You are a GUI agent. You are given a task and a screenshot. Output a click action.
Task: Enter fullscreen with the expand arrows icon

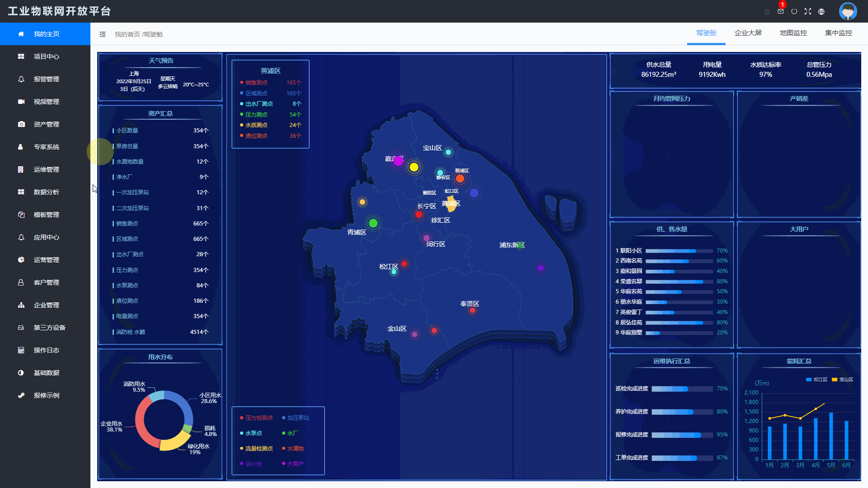click(808, 11)
